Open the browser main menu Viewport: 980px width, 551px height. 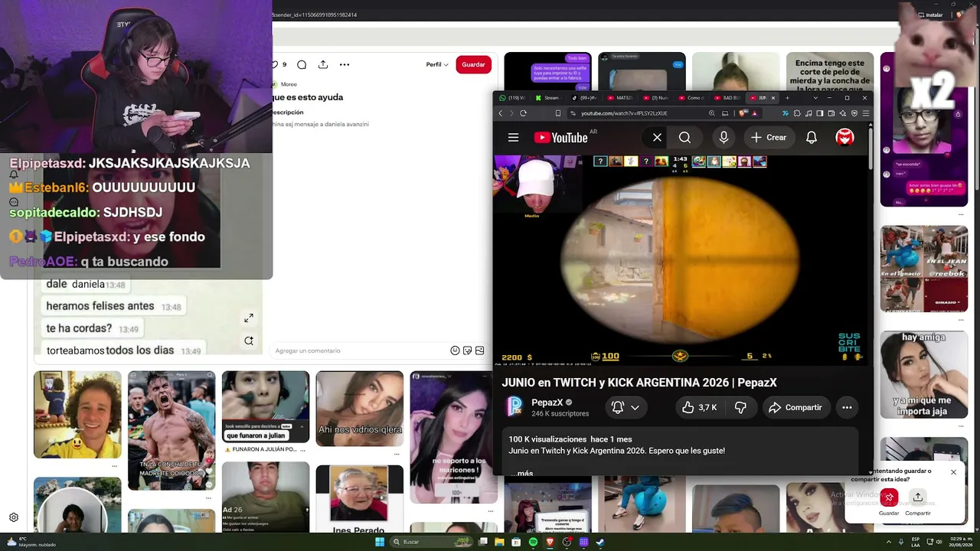point(865,113)
